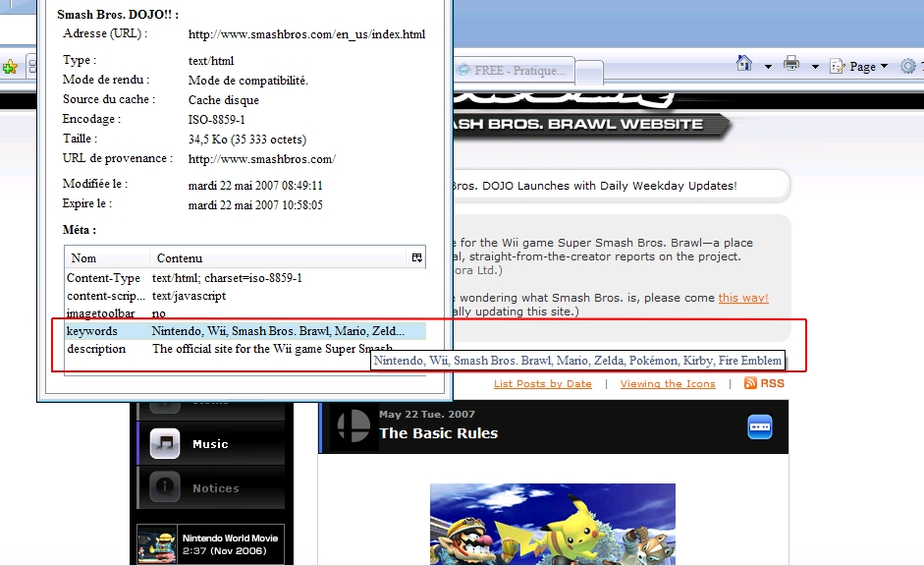The height and width of the screenshot is (566, 924).
Task: Switch to the FREE - Pratique tab
Action: tap(514, 70)
